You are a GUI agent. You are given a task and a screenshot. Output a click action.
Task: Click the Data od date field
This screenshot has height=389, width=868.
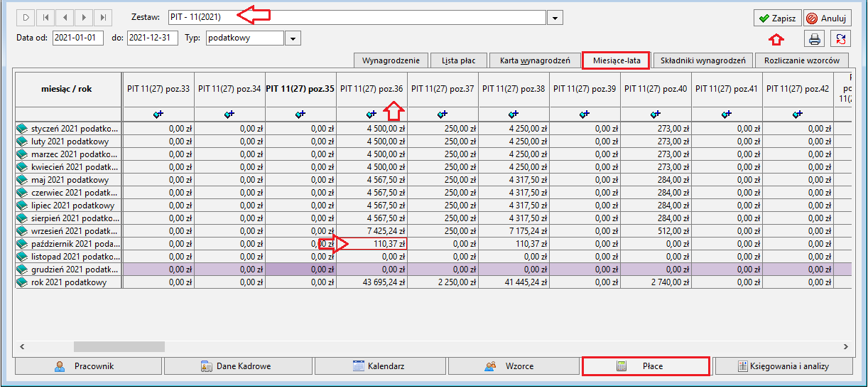click(78, 38)
